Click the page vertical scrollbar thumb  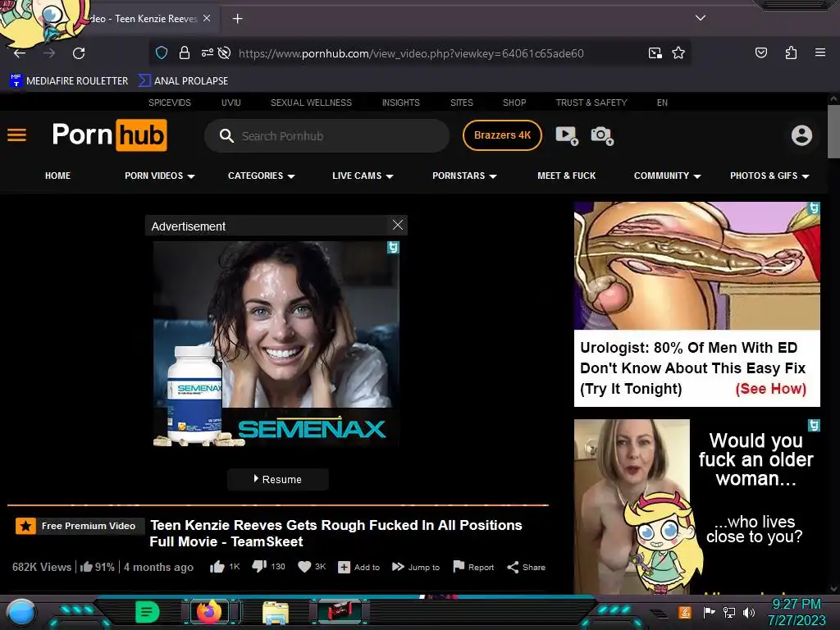pyautogui.click(x=833, y=132)
